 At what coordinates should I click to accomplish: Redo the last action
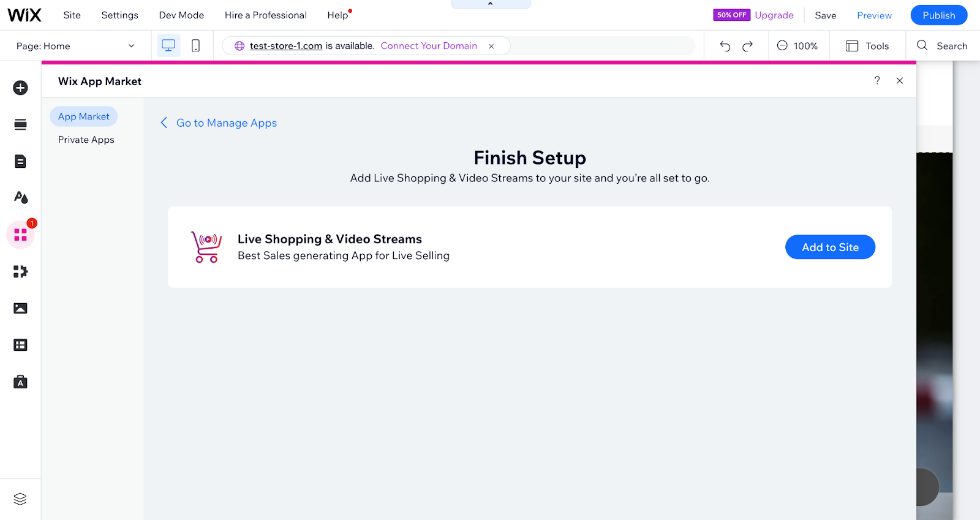pos(747,46)
